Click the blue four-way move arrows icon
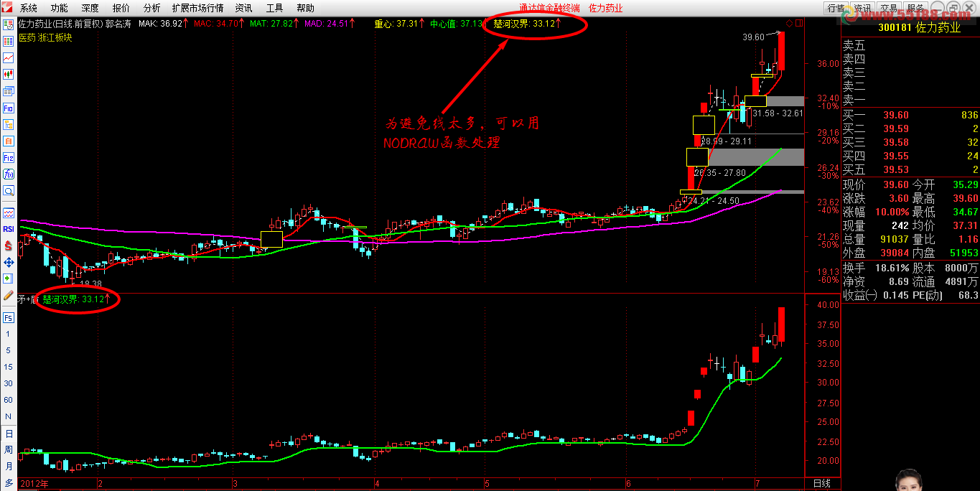This screenshot has width=980, height=491. coord(9,261)
